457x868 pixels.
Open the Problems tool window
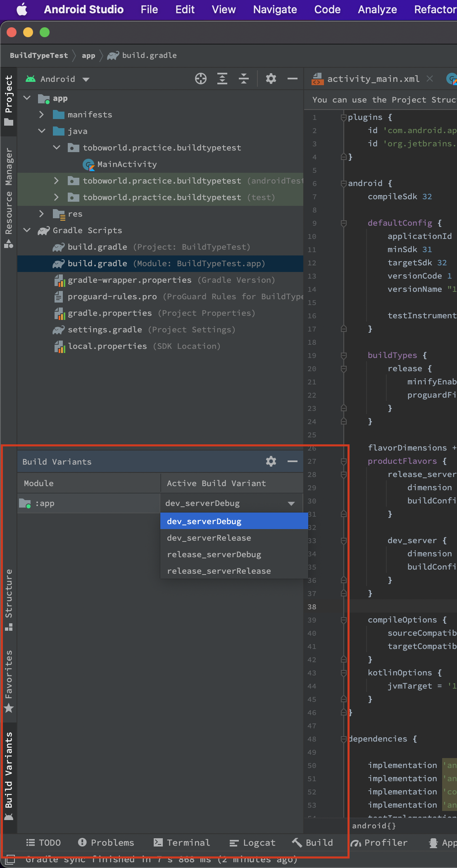point(106,842)
